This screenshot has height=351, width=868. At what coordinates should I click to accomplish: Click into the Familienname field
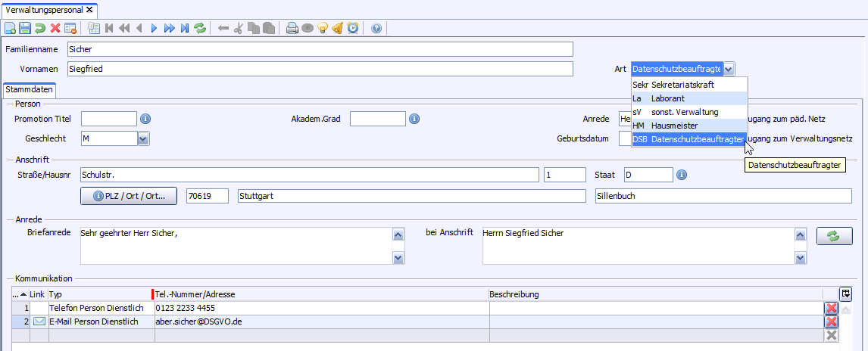pos(318,49)
